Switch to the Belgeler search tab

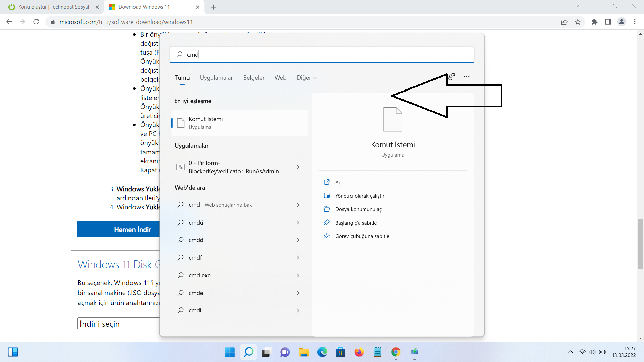click(x=254, y=78)
